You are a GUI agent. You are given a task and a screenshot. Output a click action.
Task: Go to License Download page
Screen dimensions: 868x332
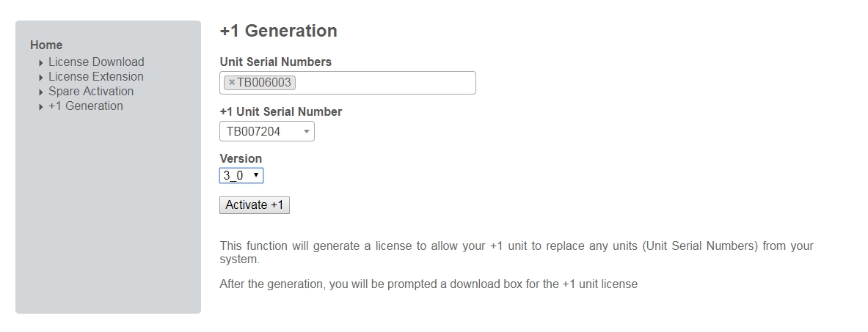coord(96,62)
